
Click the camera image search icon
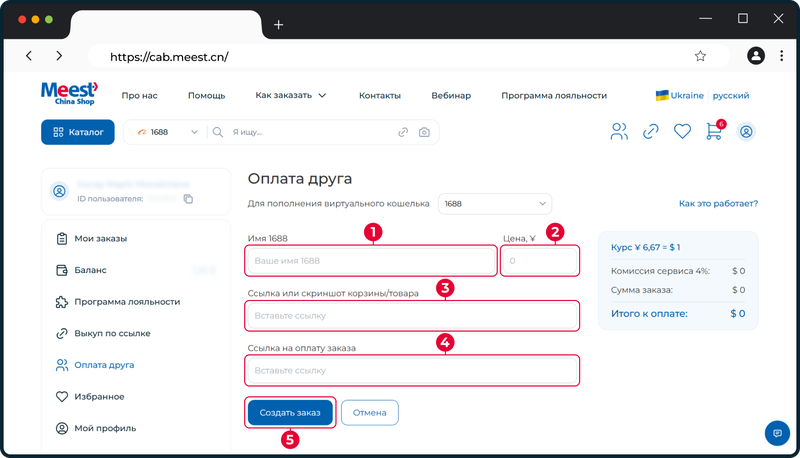[x=424, y=132]
